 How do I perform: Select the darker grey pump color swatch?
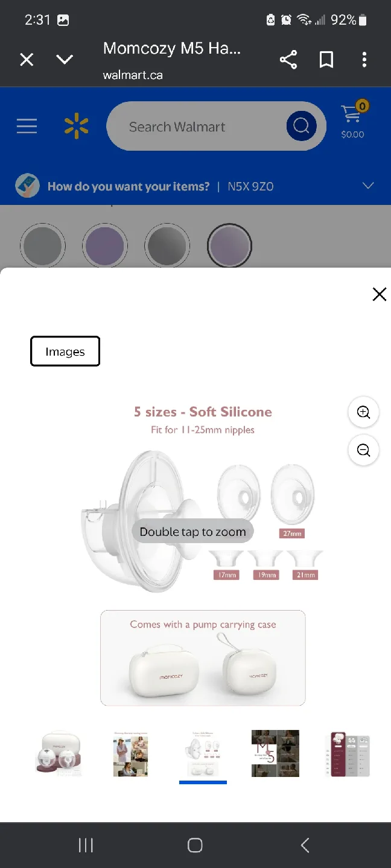pyautogui.click(x=167, y=245)
